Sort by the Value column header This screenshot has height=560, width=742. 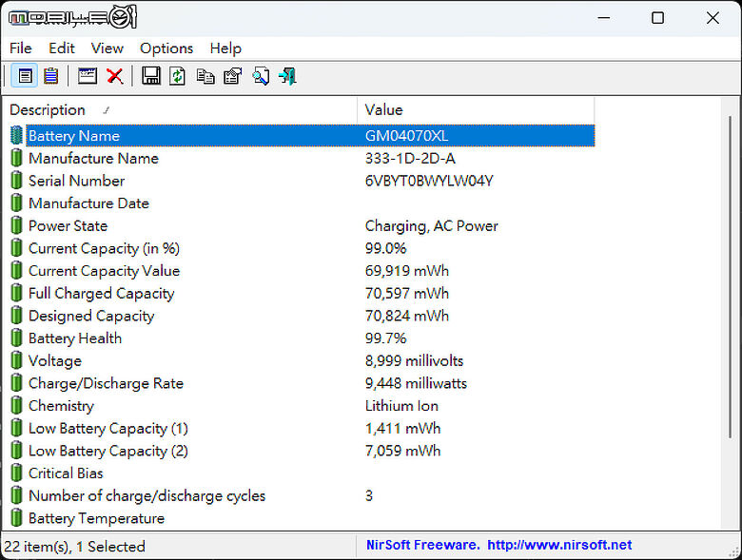[x=476, y=109]
